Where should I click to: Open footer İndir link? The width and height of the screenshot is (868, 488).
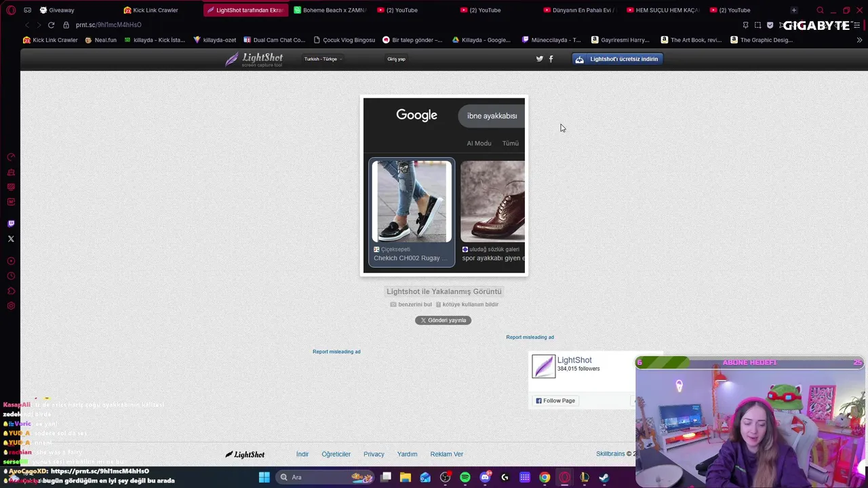pos(302,454)
